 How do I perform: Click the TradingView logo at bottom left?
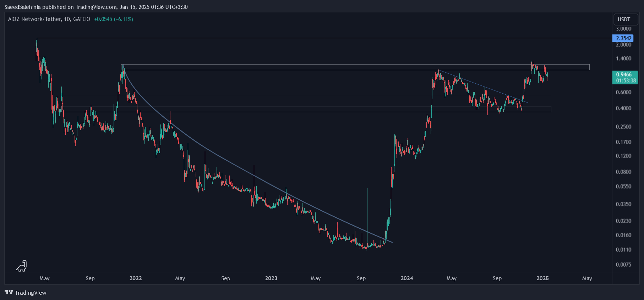click(26, 293)
